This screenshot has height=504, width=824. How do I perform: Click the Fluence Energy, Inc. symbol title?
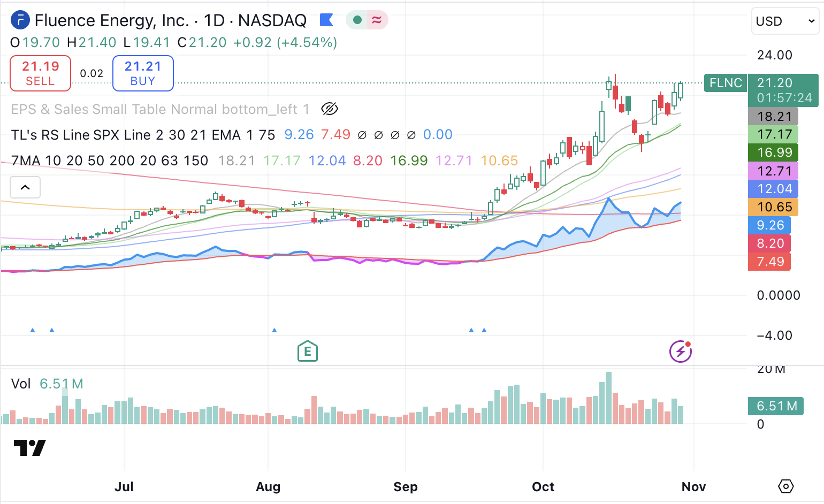point(112,21)
